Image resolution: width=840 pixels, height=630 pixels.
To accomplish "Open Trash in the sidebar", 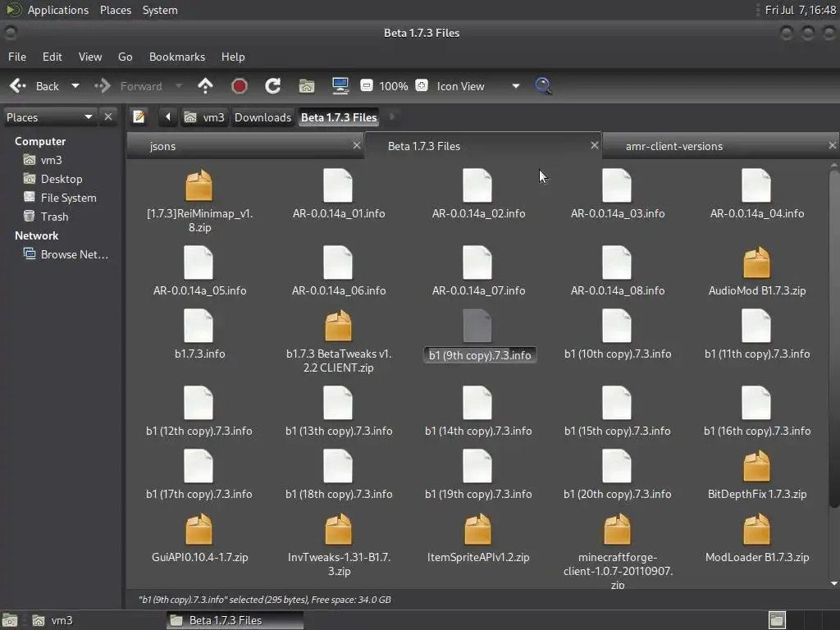I will pyautogui.click(x=55, y=217).
